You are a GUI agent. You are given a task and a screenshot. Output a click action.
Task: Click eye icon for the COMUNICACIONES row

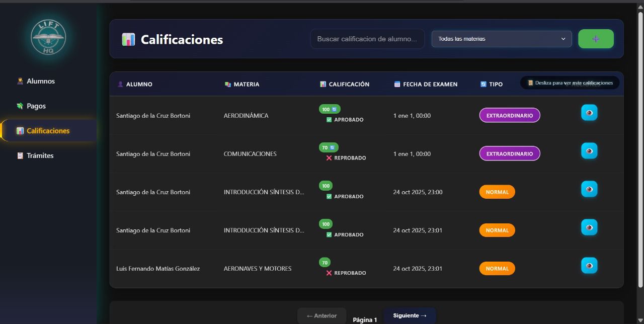[589, 151]
